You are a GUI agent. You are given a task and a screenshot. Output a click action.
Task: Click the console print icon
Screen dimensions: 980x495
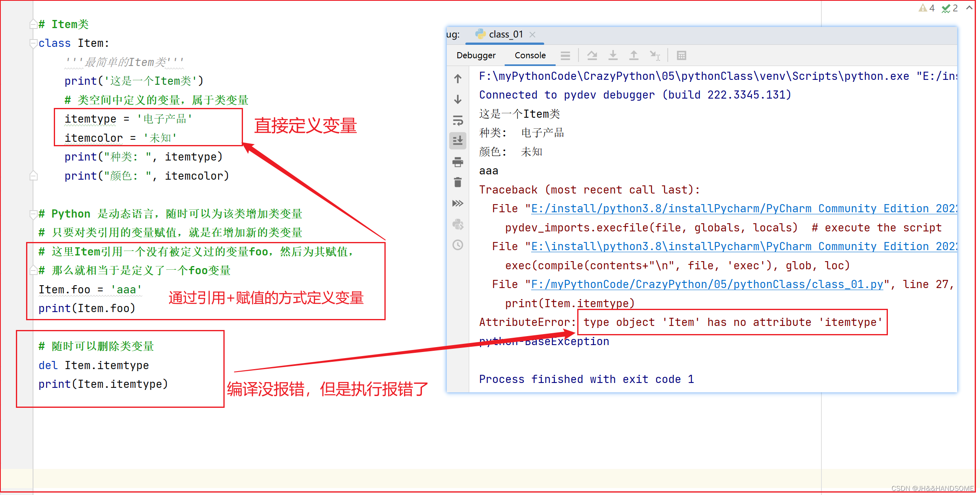458,162
